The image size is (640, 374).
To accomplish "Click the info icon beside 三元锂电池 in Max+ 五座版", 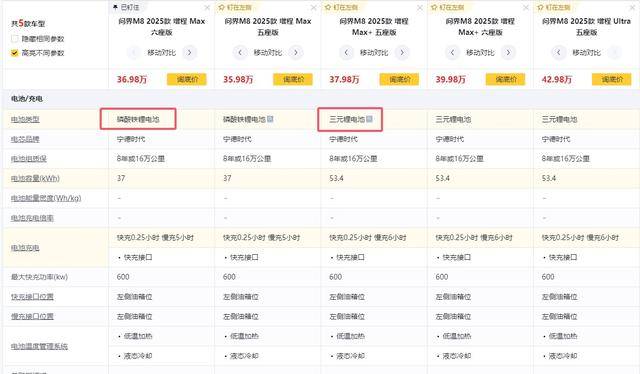I will tap(369, 119).
